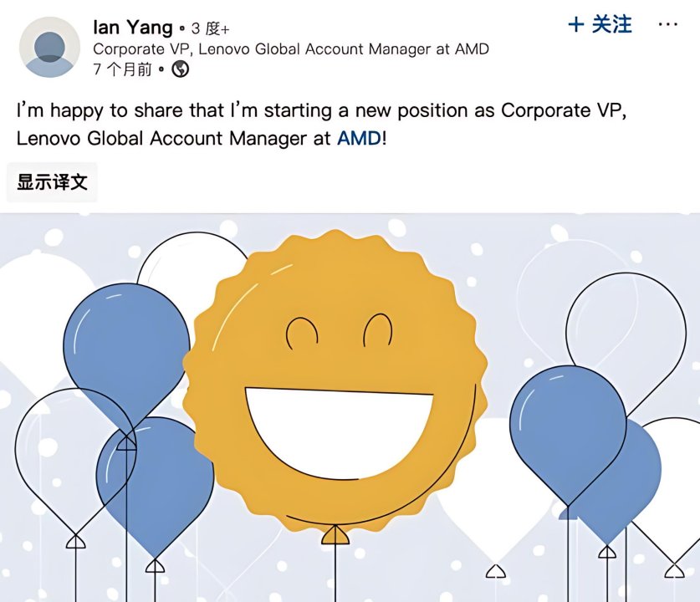
Task: Click the 显示译文 translation button
Action: click(52, 182)
